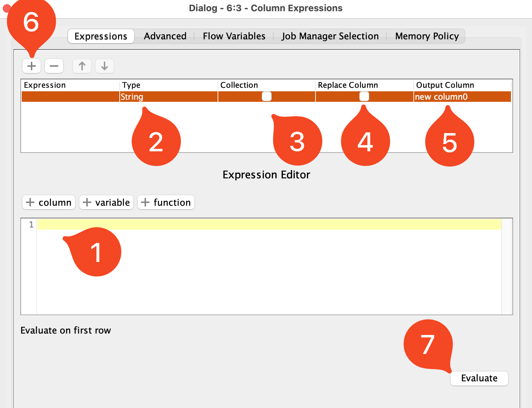
Task: Enable the Replace Column checkbox
Action: [x=364, y=96]
